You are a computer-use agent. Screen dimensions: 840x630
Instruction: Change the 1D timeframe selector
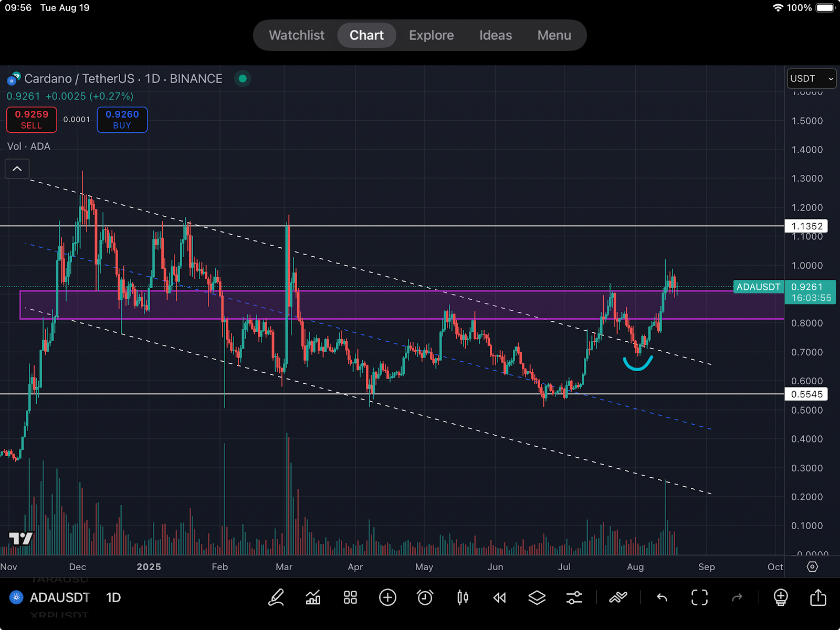(113, 597)
